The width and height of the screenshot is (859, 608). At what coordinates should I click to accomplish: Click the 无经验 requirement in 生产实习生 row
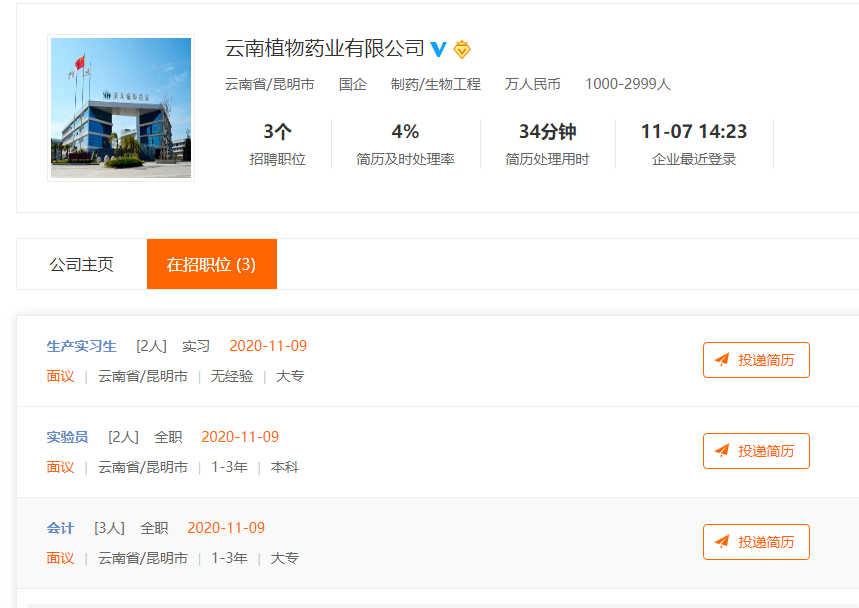232,376
